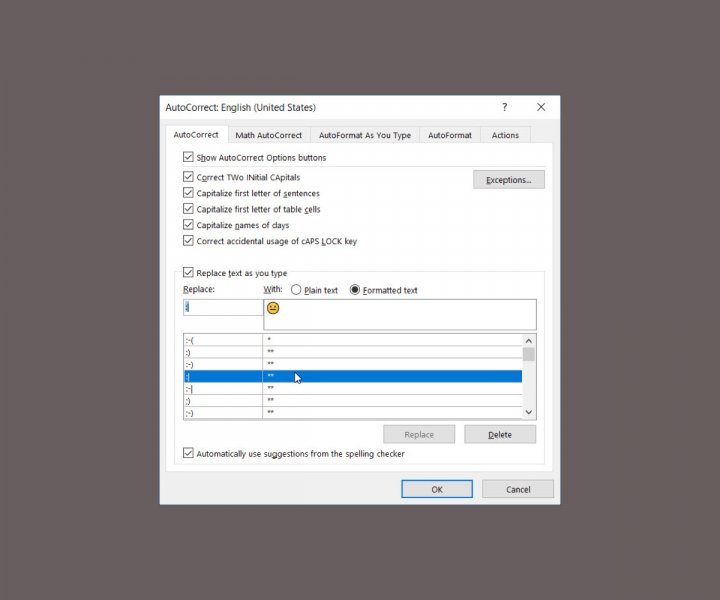Viewport: 720px width, 600px height.
Task: Select the ":-|" entry in the list
Action: 353,389
